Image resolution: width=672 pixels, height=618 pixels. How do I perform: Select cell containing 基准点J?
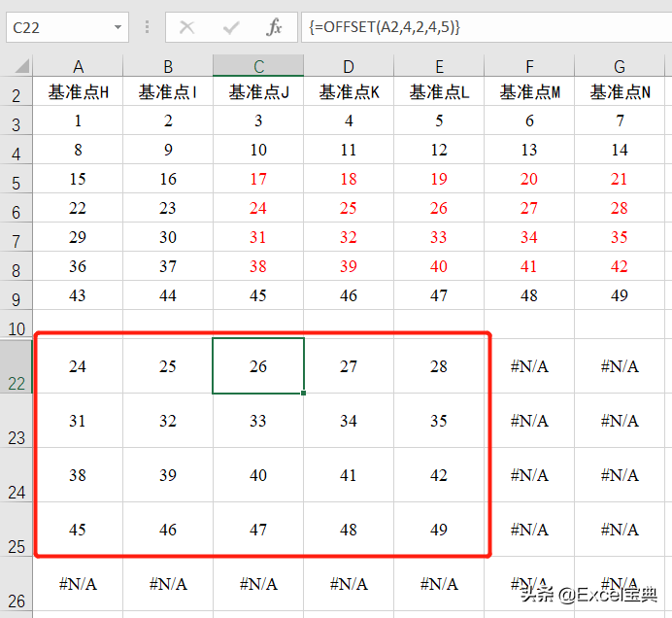(258, 91)
